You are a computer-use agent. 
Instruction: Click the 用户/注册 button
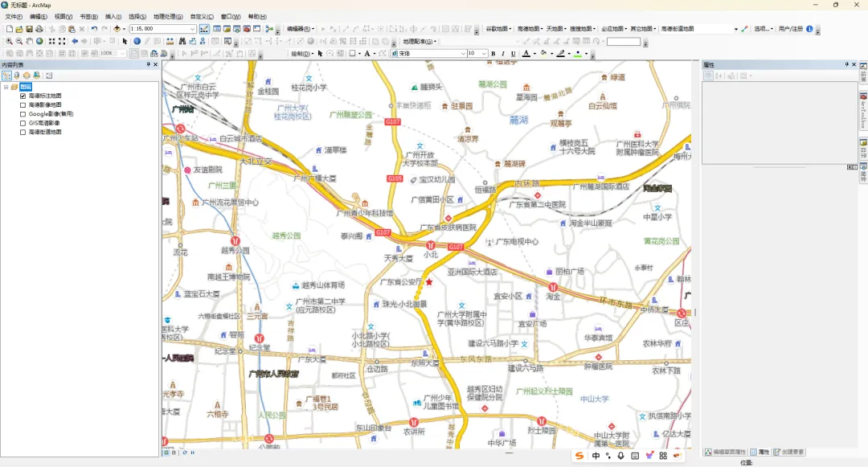click(x=791, y=29)
